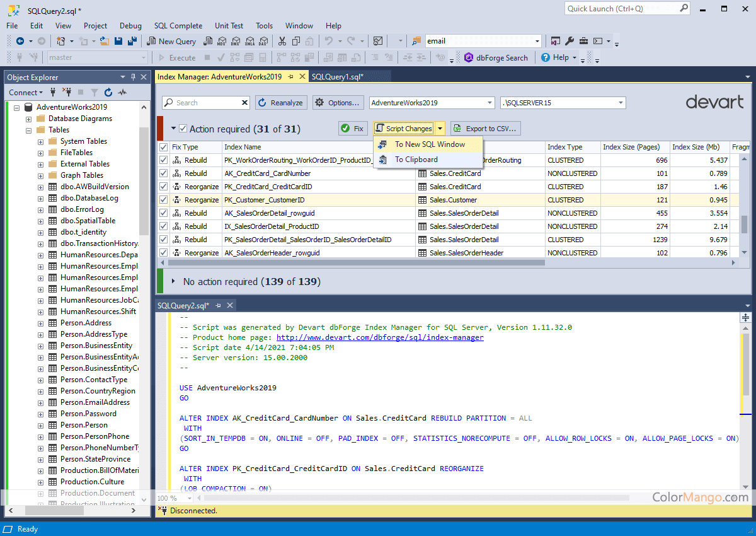Uncheck AK_CreditCard_CardNumber row checkbox
This screenshot has height=536, width=756.
[164, 173]
